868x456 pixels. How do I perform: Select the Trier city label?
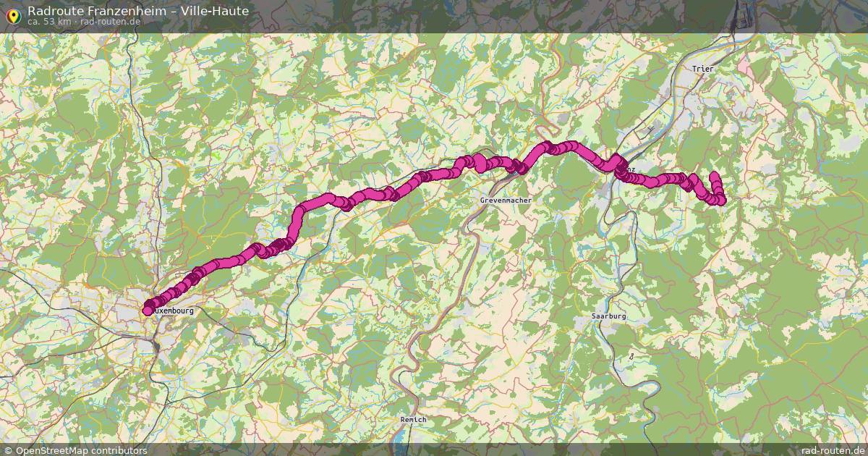point(703,69)
